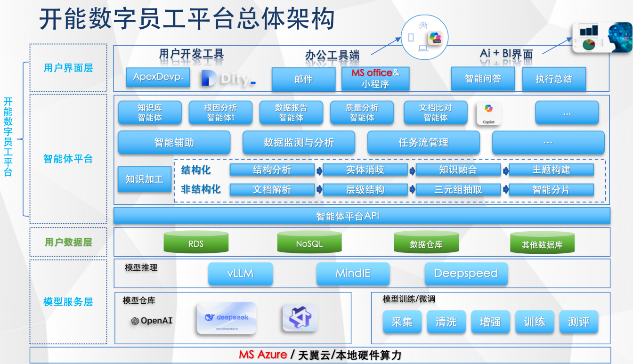The width and height of the screenshot is (633, 364).
Task: Click the deepseek logo card
Action: tap(226, 318)
